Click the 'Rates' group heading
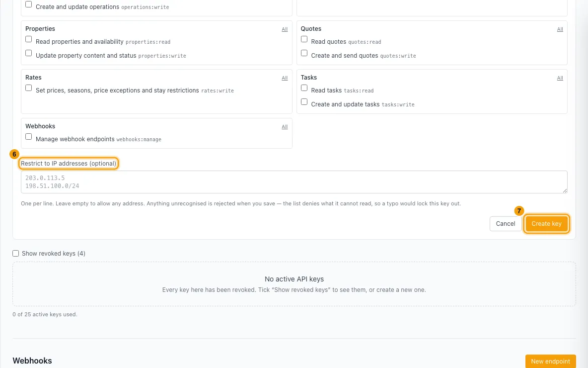This screenshot has width=588, height=368. (33, 78)
